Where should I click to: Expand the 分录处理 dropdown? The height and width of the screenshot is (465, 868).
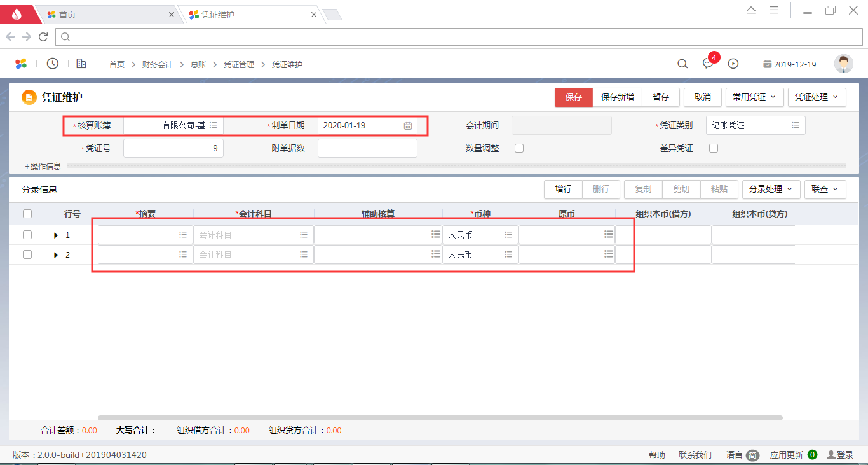(771, 189)
